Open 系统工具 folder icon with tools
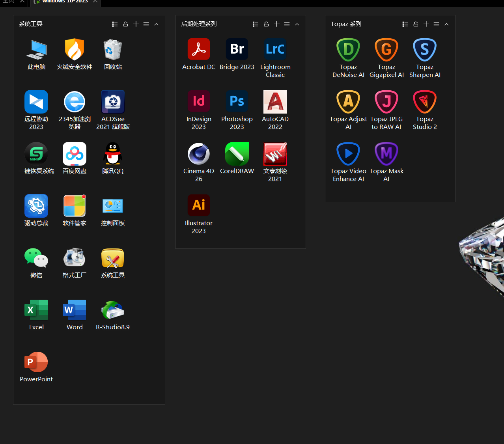 113,258
